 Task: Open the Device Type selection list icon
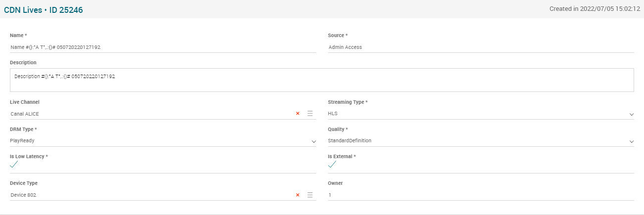click(310, 195)
